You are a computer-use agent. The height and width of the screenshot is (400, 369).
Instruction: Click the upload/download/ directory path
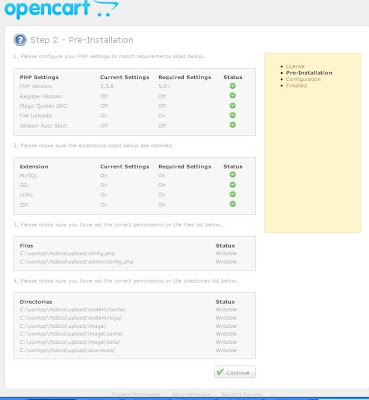pos(67,351)
